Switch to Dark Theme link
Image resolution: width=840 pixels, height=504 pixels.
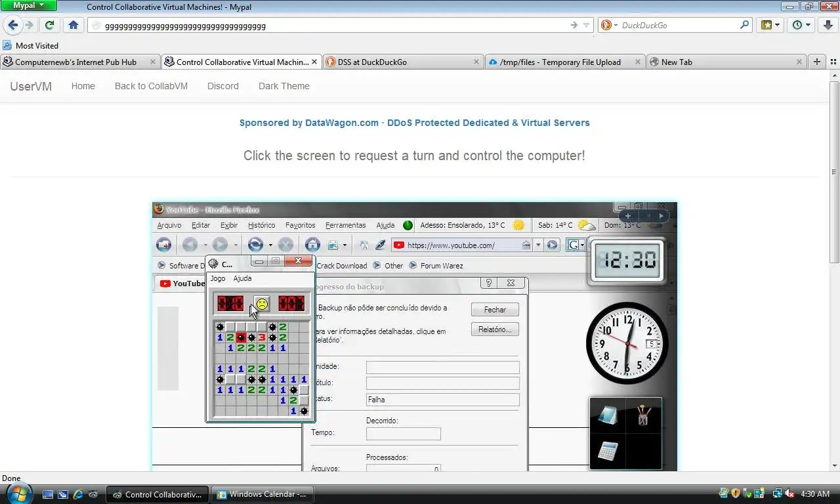pos(284,86)
